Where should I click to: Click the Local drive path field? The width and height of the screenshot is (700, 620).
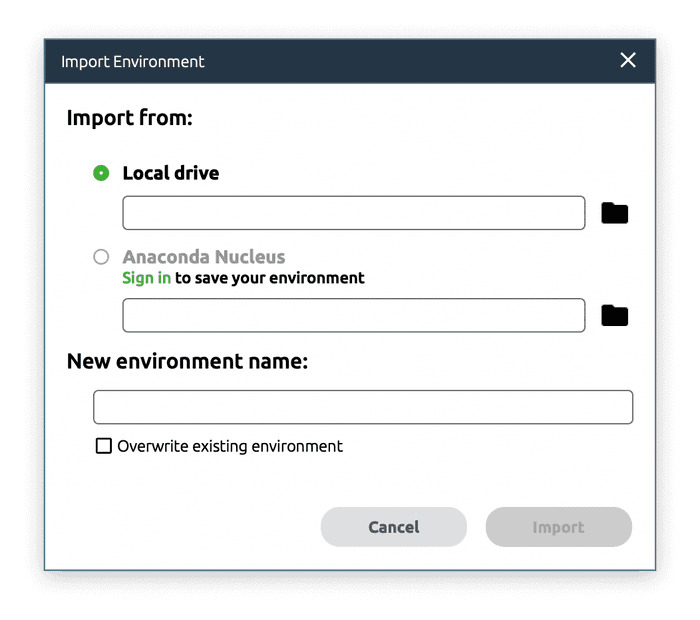353,213
